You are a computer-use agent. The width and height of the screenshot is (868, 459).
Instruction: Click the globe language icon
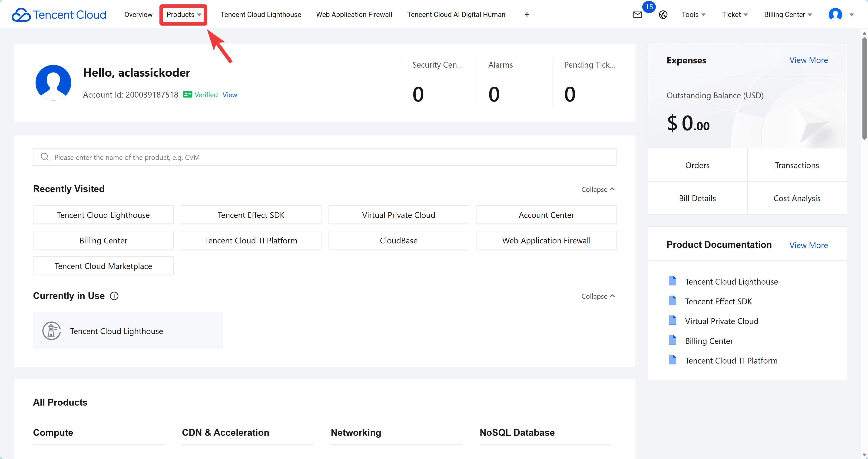663,14
